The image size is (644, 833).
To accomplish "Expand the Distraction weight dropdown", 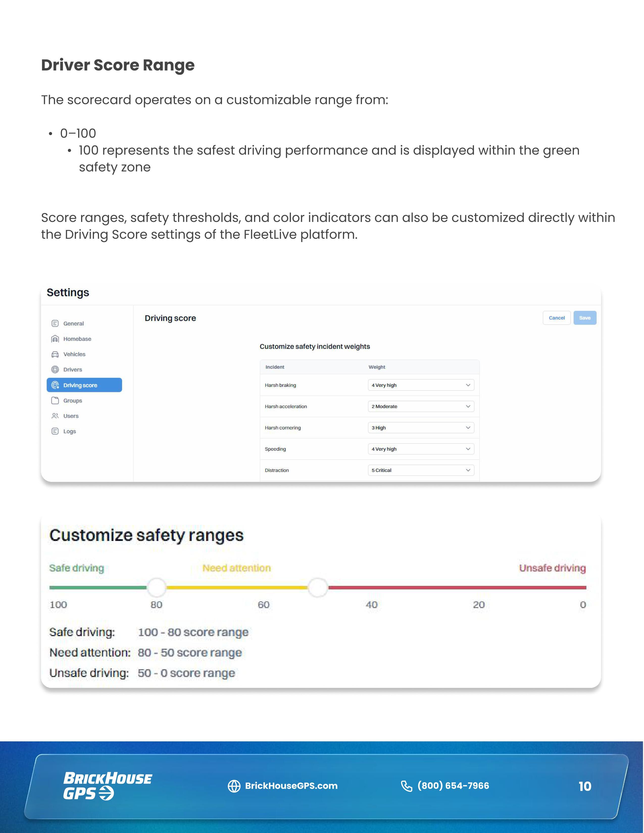I will tap(421, 470).
